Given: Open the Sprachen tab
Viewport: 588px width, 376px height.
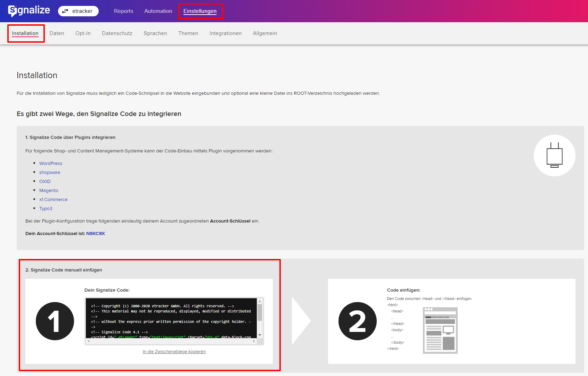Looking at the screenshot, I should [155, 33].
